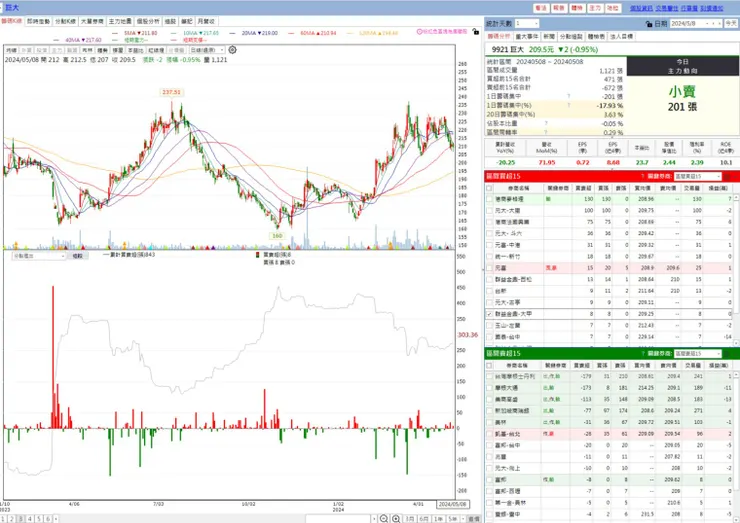Tick the checkbox for 統一-新竹 row
The width and height of the screenshot is (740, 523).
(489, 256)
